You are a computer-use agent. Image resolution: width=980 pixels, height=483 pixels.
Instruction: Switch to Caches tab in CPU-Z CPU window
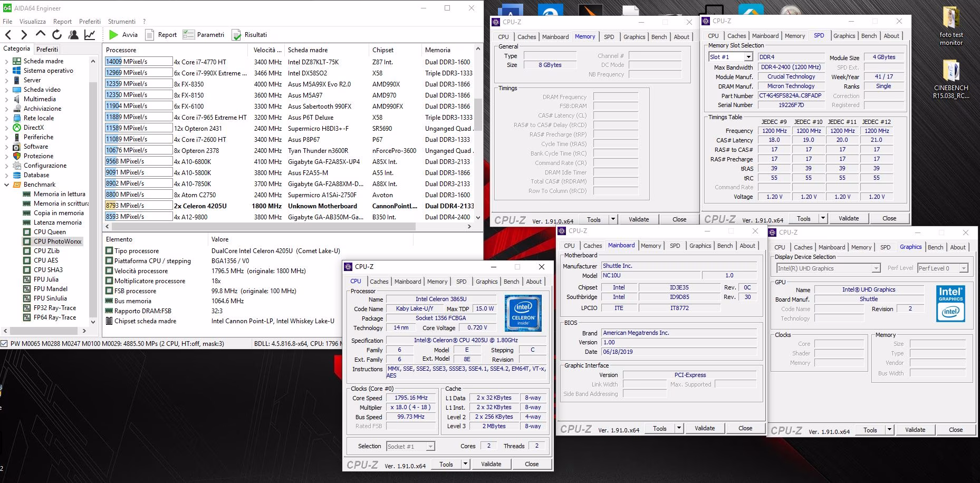point(379,282)
